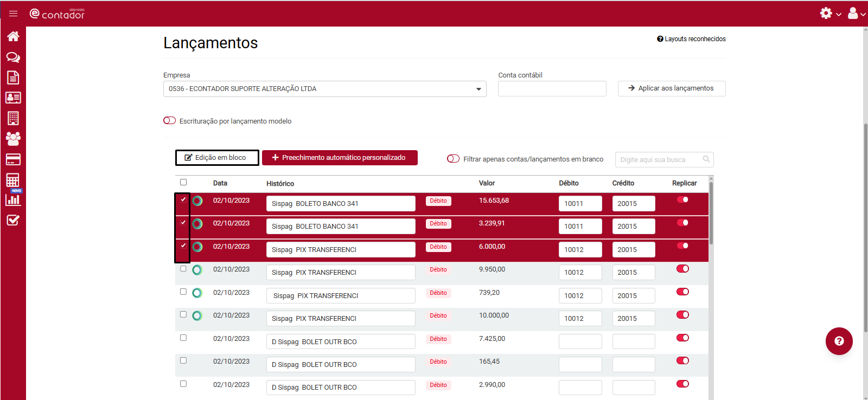Screen dimensions: 868x400
Task: Open the document sidebar icon
Action: pos(13,78)
